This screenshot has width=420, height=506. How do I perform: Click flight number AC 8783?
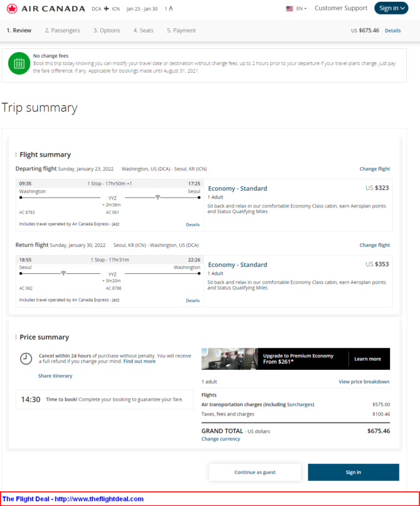27,213
